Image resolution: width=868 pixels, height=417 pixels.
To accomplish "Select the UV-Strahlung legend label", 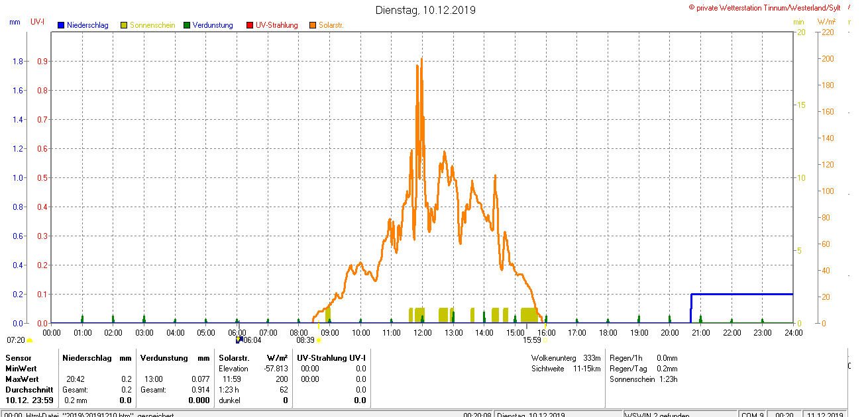I will 277,25.
